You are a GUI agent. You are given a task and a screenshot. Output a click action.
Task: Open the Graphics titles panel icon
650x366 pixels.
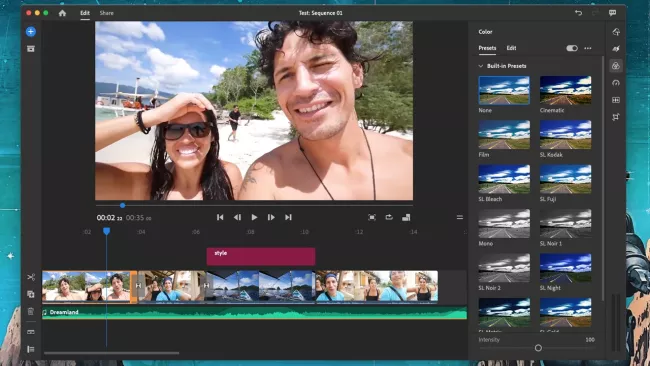[616, 32]
